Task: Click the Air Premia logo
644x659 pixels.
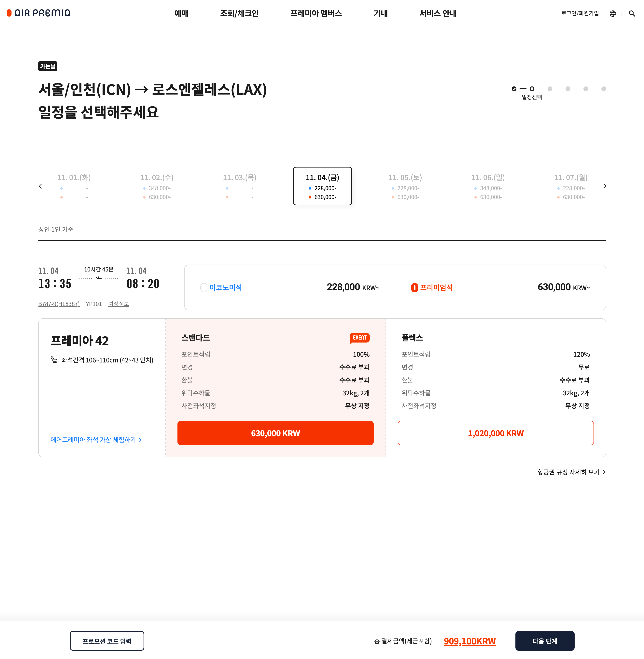Action: click(x=39, y=13)
